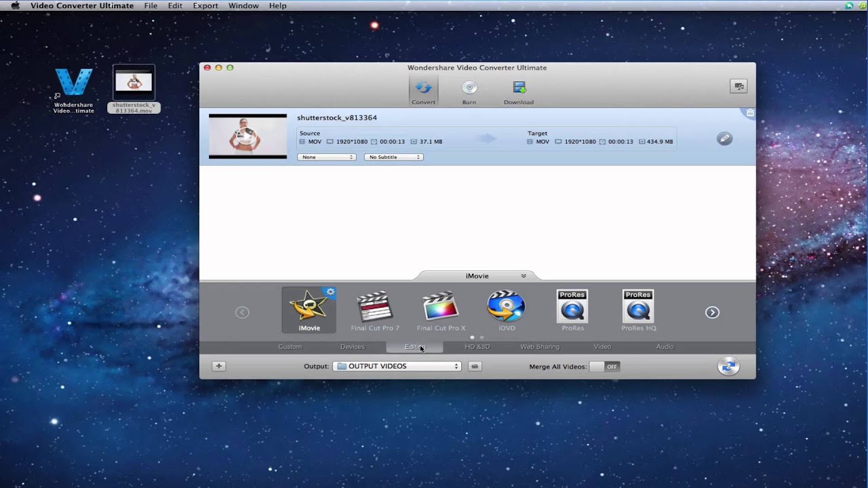Open the Download tool

pyautogui.click(x=519, y=91)
